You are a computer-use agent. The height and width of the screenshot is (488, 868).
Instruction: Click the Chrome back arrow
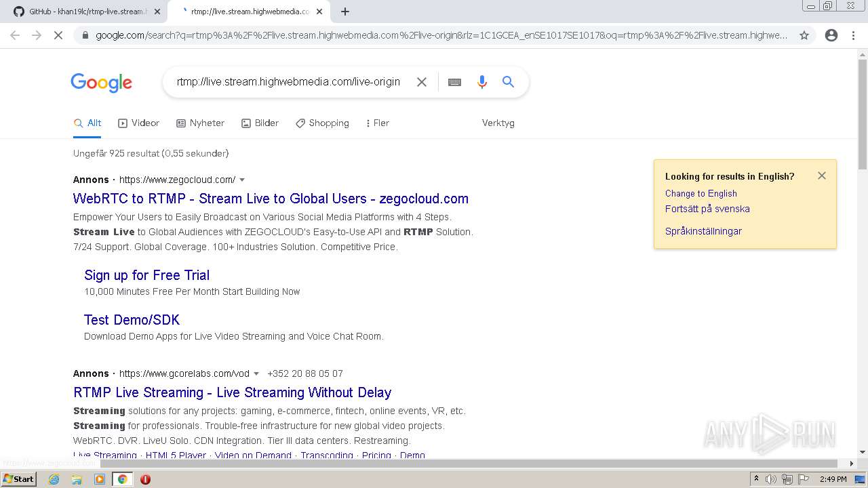click(15, 35)
